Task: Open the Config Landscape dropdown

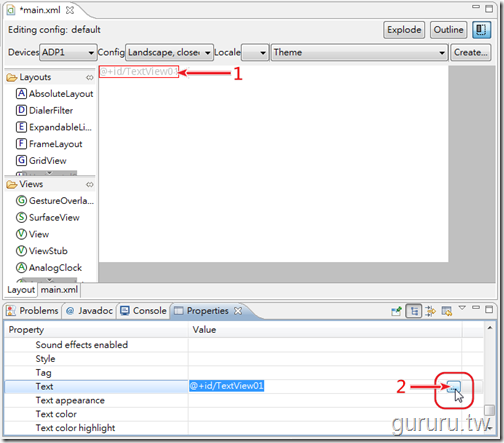Action: (x=169, y=52)
